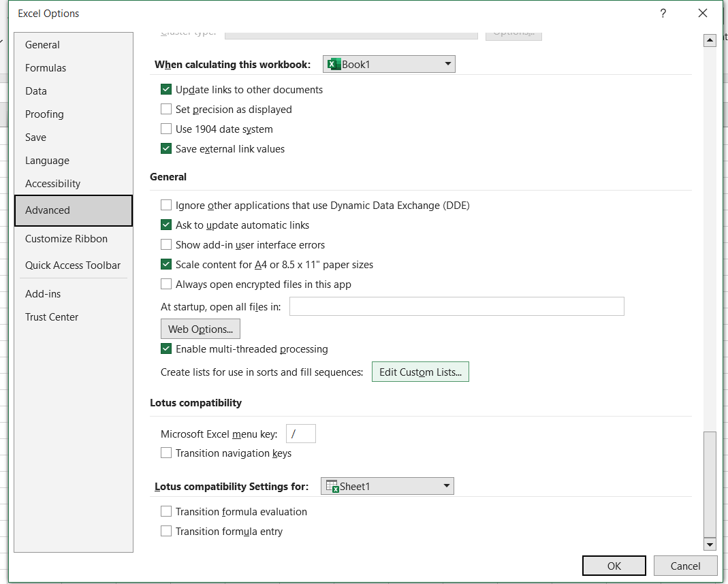This screenshot has height=584, width=728.
Task: Click the Sheet1 worksheet icon
Action: tap(334, 486)
